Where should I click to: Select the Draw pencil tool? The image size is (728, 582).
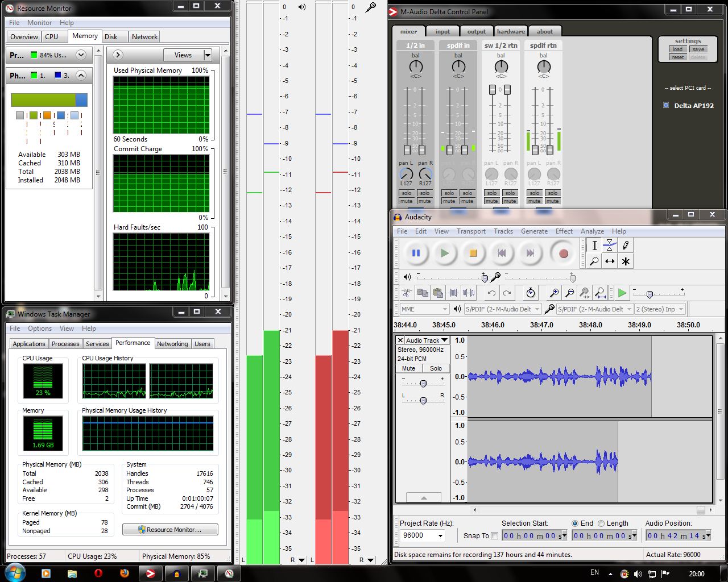626,246
